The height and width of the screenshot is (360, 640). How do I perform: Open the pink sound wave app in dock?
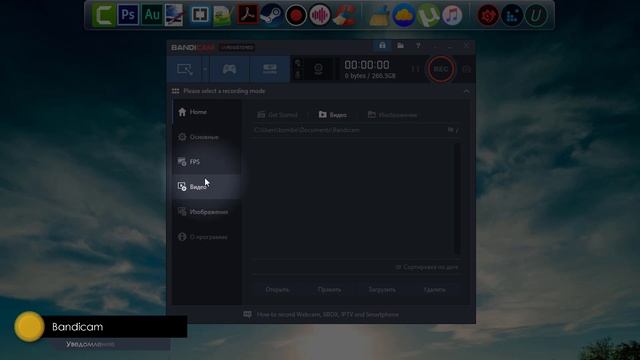(x=320, y=16)
